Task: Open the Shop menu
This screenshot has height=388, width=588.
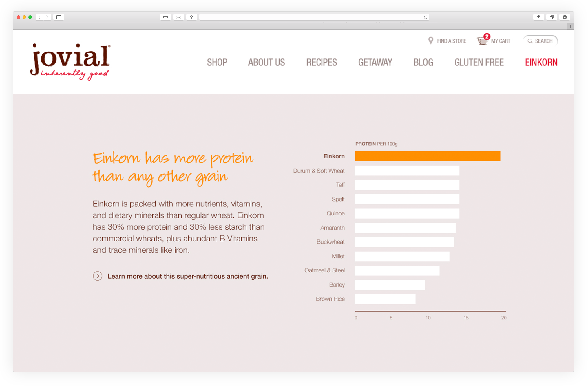Action: (x=217, y=62)
